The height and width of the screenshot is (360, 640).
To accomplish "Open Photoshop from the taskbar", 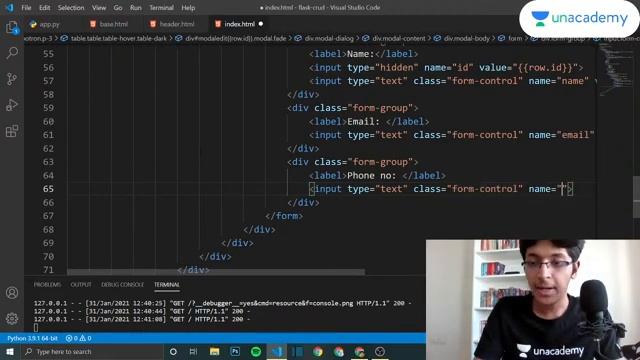I will coord(235,351).
